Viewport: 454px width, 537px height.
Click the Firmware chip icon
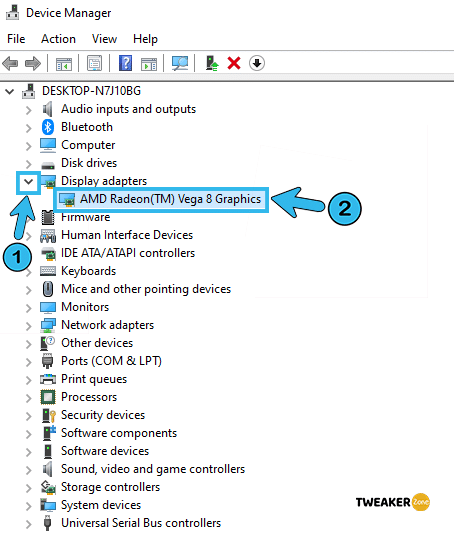click(48, 217)
